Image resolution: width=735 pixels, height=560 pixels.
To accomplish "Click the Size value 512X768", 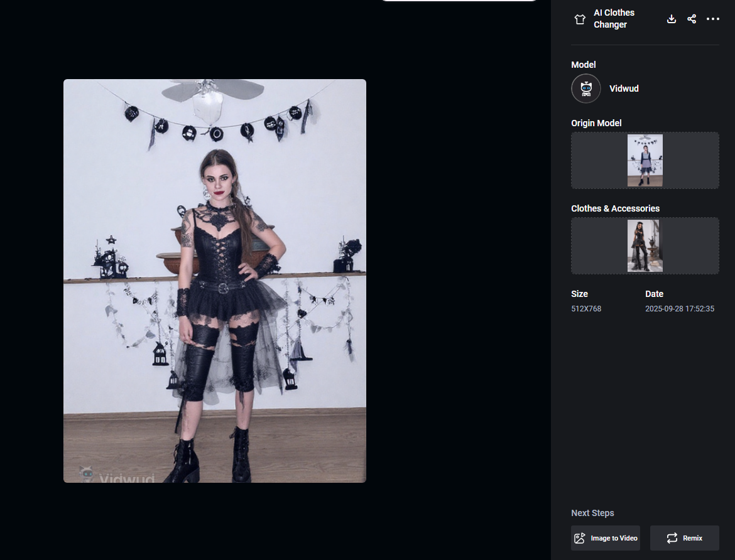I will click(586, 308).
